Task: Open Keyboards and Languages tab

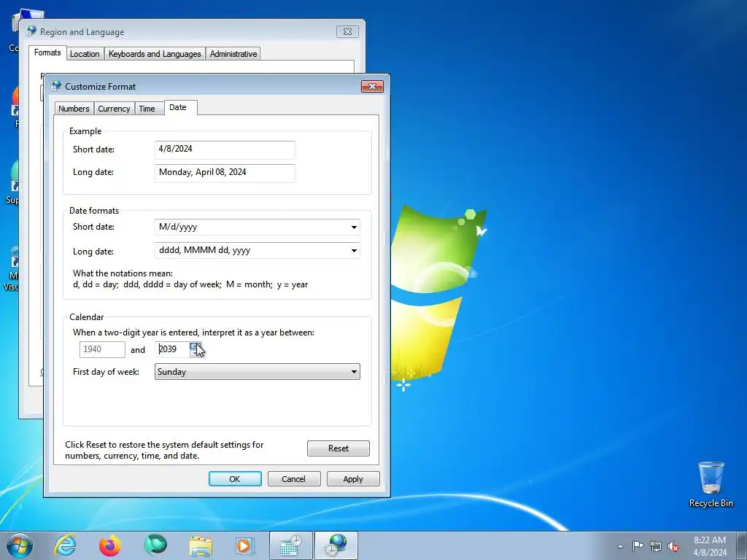Action: (155, 54)
